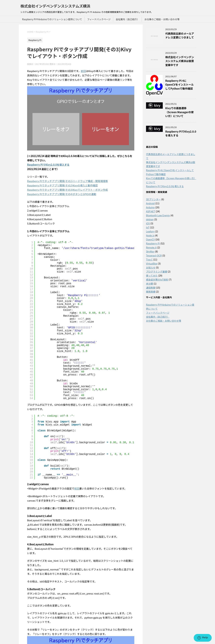This screenshot has width=215, height=644.
Task: Open series link (その4)ボタンとGPIOの連動
Action: click(x=62, y=194)
